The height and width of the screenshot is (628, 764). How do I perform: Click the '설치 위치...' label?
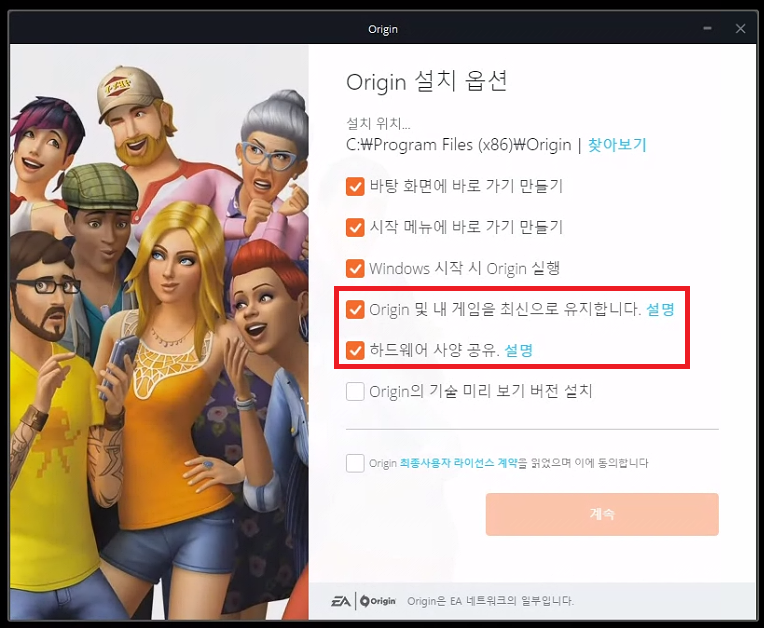[378, 123]
